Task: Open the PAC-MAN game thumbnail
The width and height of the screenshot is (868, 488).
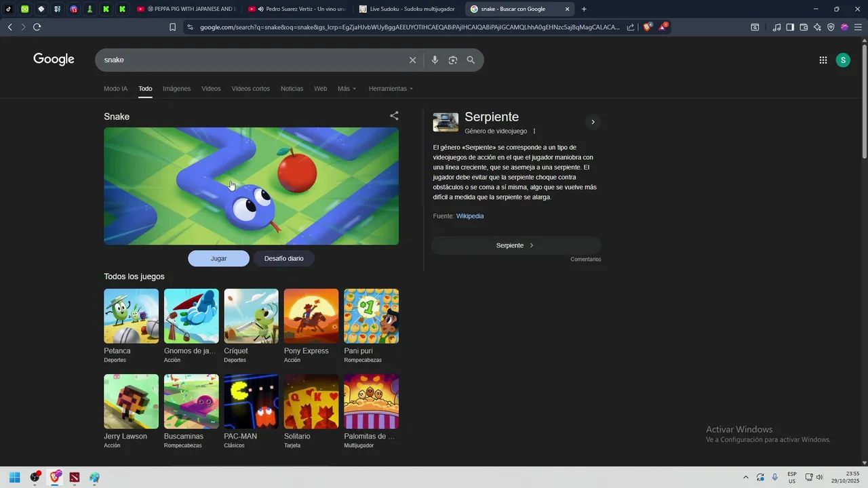Action: tap(251, 402)
